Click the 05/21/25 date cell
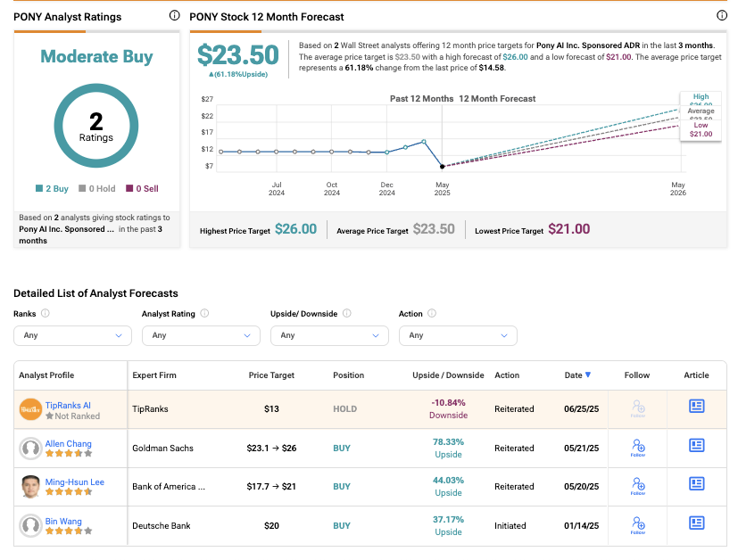Screen dimensions: 738x560 (x=581, y=449)
